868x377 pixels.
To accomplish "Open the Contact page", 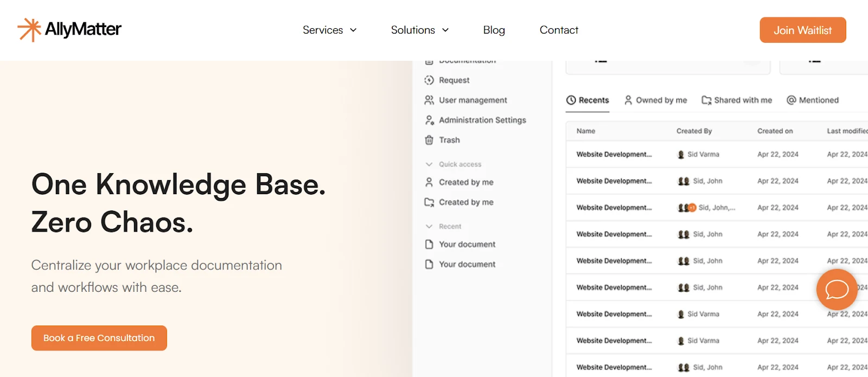I will coord(559,30).
